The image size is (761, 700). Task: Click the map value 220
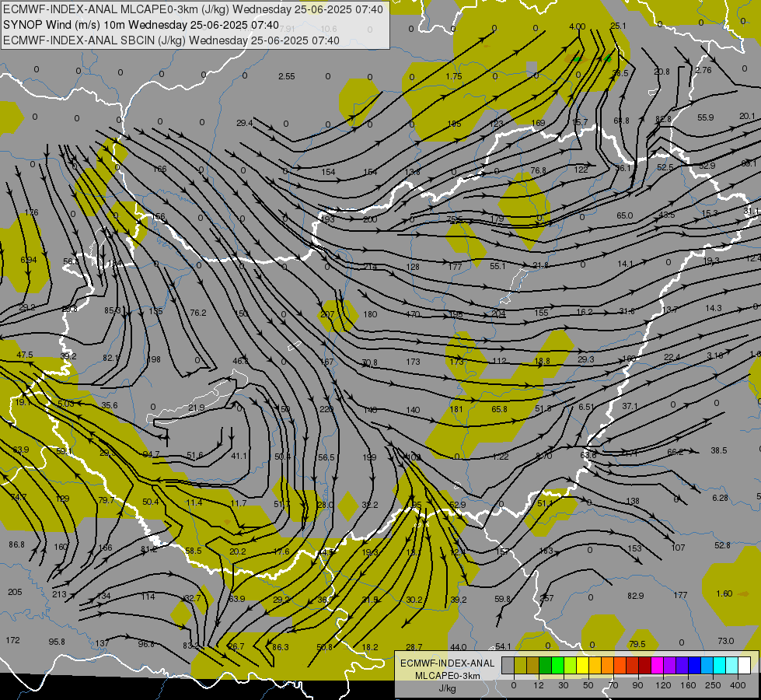point(326,410)
